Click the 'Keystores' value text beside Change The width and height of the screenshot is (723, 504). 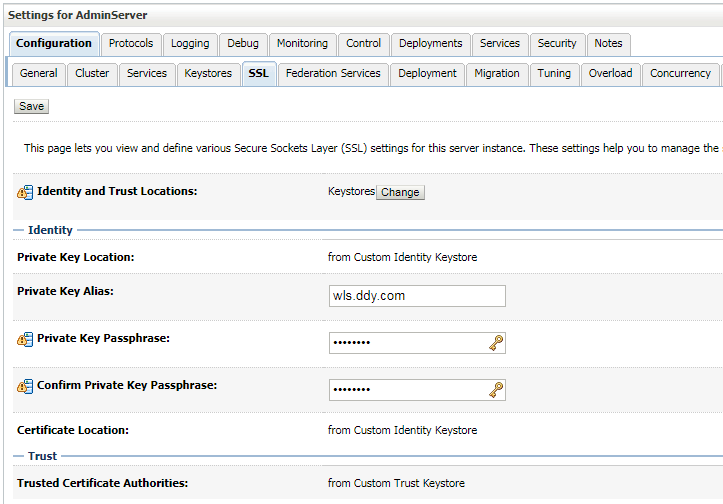click(351, 191)
